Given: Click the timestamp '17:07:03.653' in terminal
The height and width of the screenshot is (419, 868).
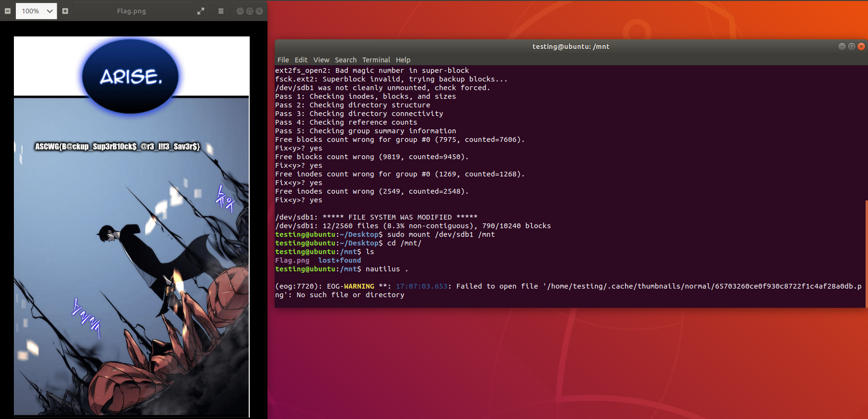Looking at the screenshot, I should click(422, 286).
